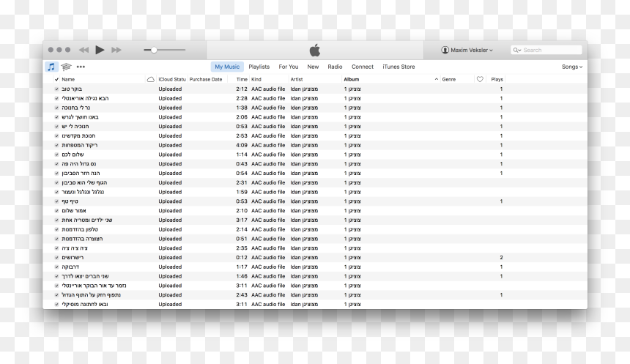Click AAC audio file in the 4:09 row
630x364 pixels.
tap(268, 145)
